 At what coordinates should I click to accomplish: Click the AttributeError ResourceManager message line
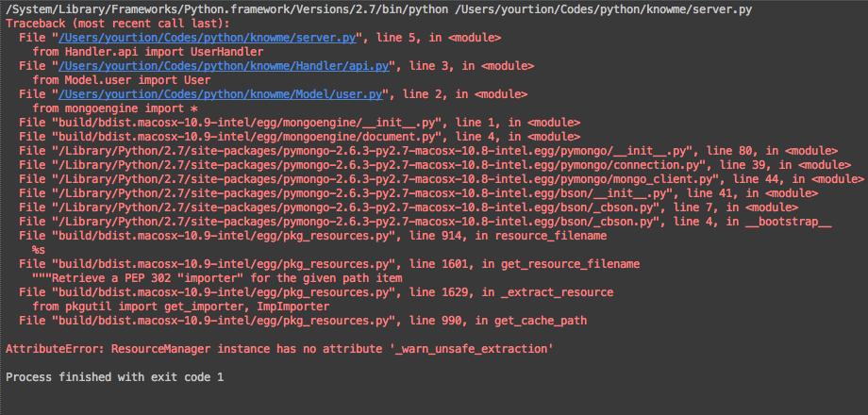[279, 349]
